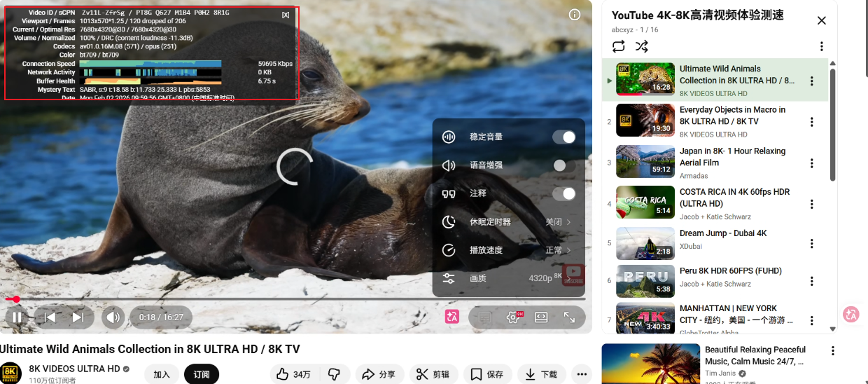Open the 8K VIDEOS ULTRA HD channel name link

click(x=75, y=369)
